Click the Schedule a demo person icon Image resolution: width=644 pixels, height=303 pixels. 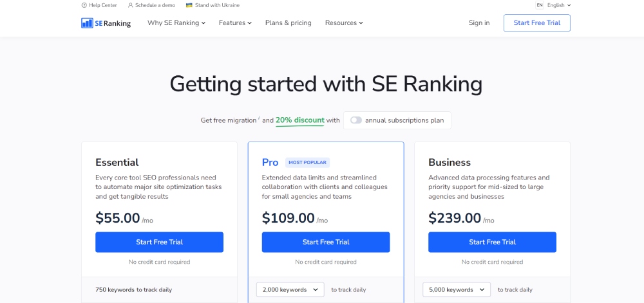tap(131, 5)
